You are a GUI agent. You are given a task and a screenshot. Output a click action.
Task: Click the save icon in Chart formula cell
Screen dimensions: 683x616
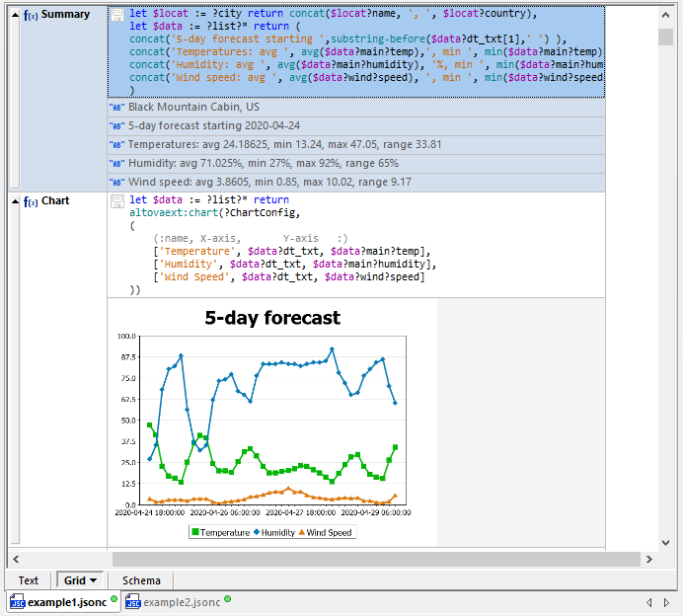[117, 201]
